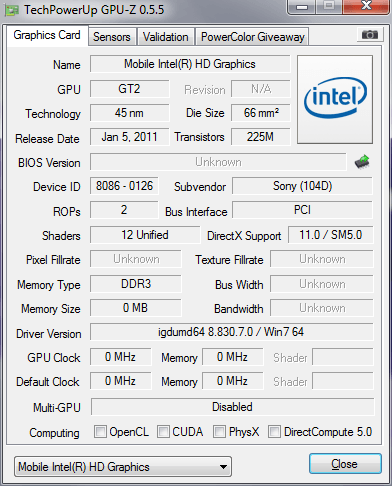Click the BIOS Version label

(x=49, y=163)
